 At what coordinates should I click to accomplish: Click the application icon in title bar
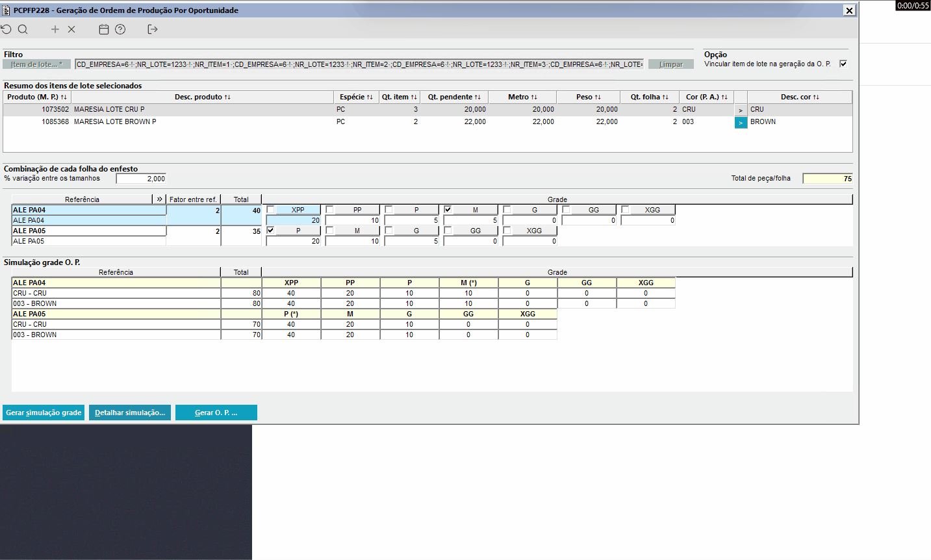pos(6,10)
